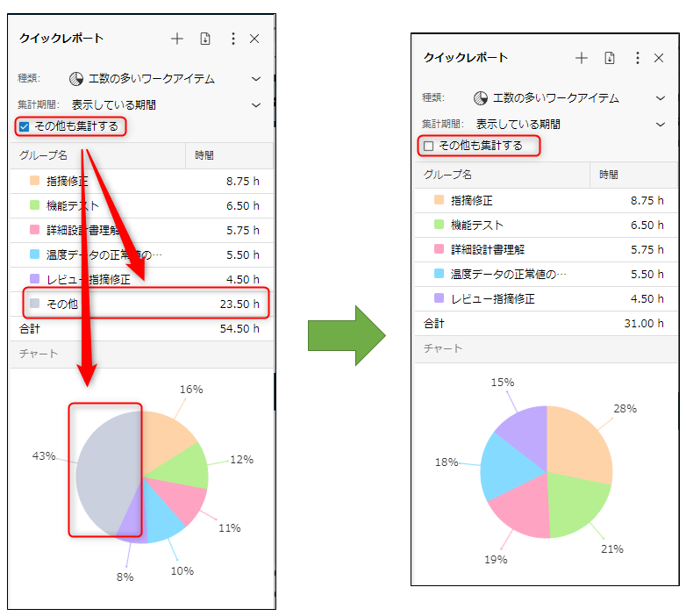Click the plus icon in the right Quick Report panel
Screen dimensions: 686x616
point(581,58)
